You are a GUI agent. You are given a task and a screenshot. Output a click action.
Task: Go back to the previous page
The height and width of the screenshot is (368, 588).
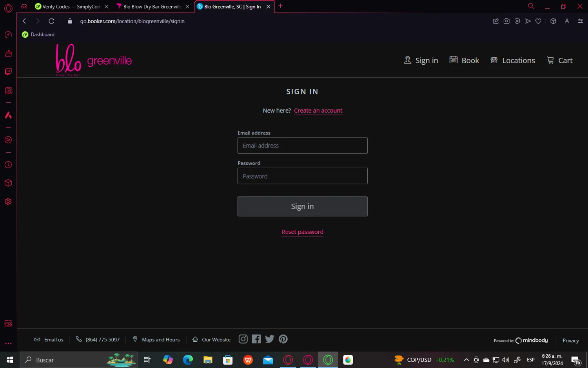tap(24, 21)
